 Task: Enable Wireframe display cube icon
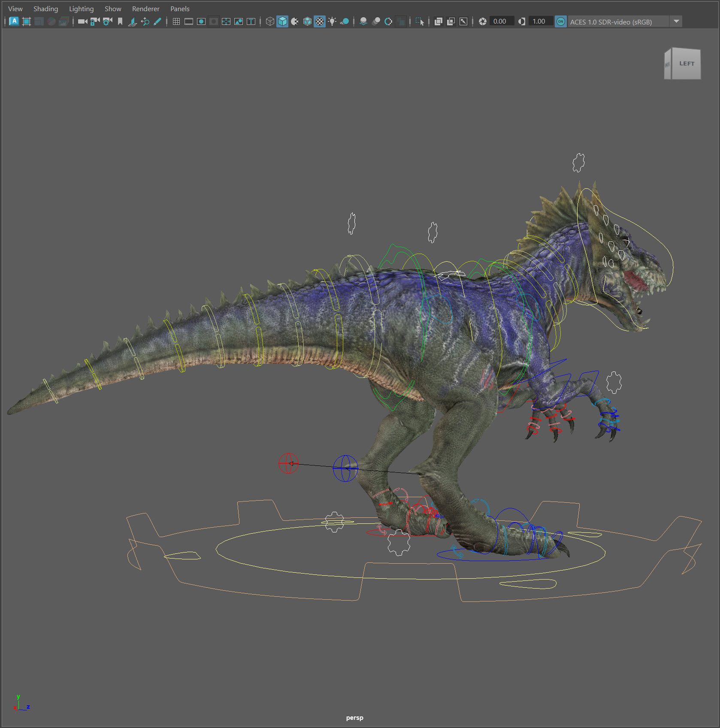pos(270,21)
